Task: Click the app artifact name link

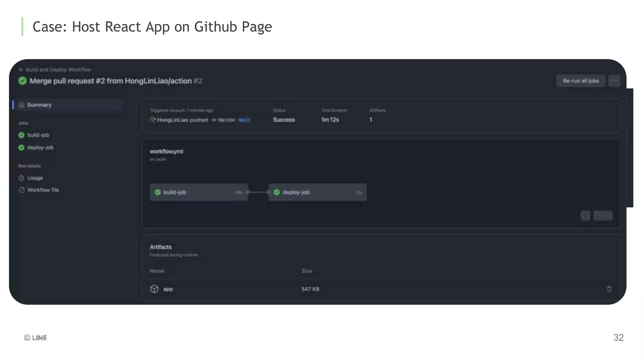Action: pyautogui.click(x=168, y=289)
